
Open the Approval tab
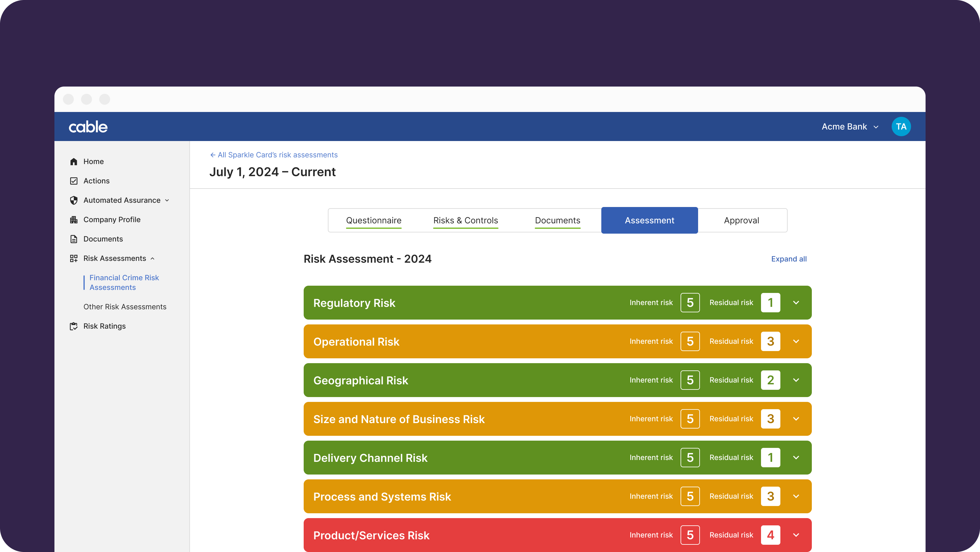[x=741, y=220]
